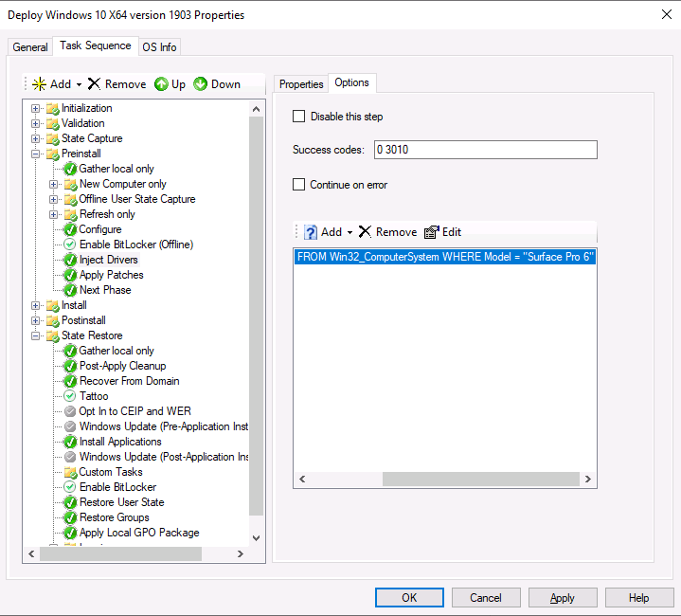Collapse the State Restore group
The image size is (681, 616).
click(36, 335)
